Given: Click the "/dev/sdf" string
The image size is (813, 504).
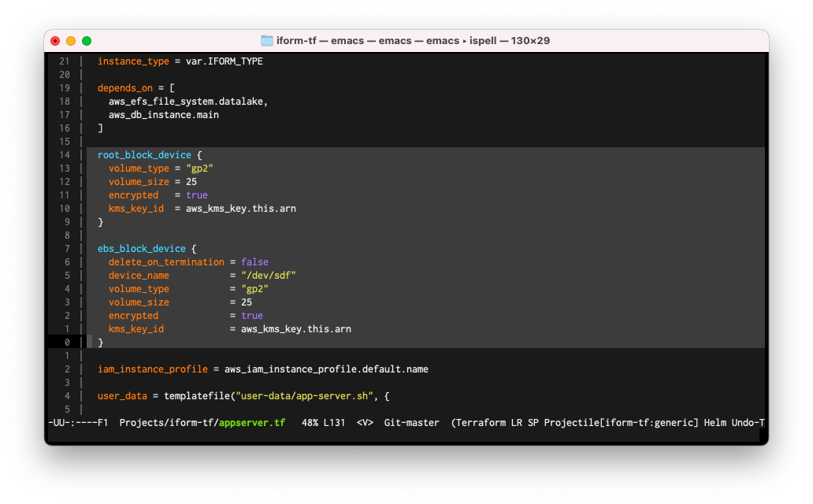Looking at the screenshot, I should tap(269, 276).
